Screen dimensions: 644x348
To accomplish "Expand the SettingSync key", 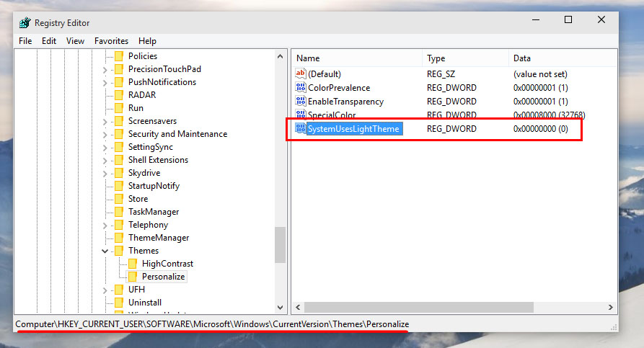I will tap(105, 148).
